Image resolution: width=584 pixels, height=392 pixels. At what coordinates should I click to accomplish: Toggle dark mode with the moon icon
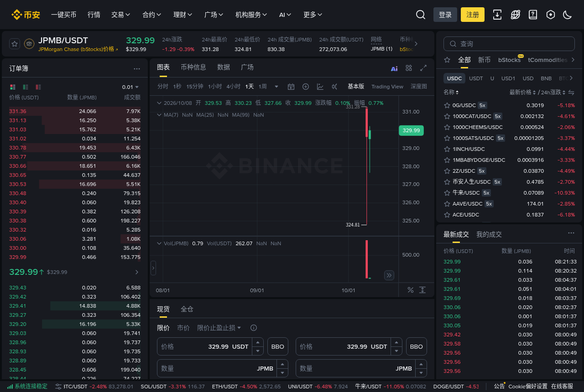coord(568,15)
